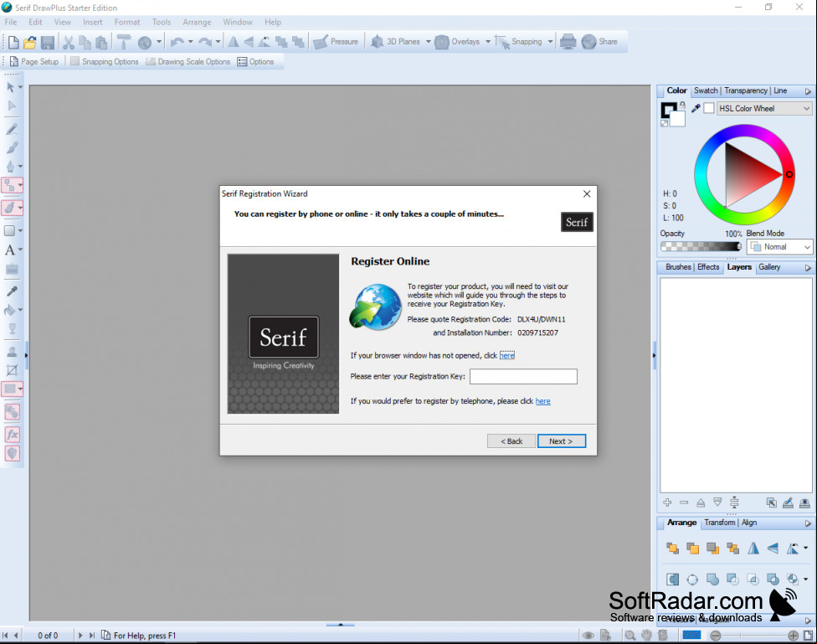Create a new document from toolbar
The width and height of the screenshot is (817, 644).
[13, 42]
